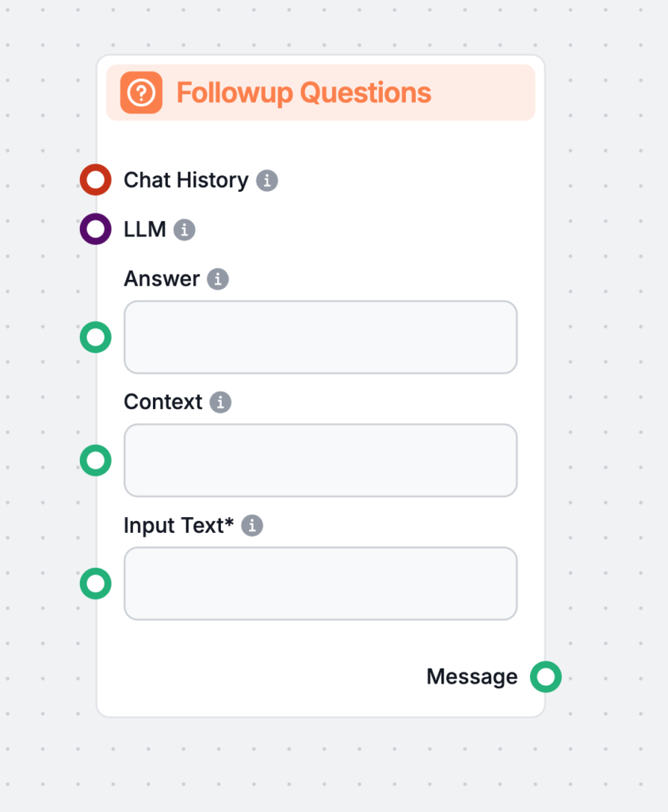This screenshot has width=668, height=812.
Task: Click the Message output label
Action: tap(471, 676)
